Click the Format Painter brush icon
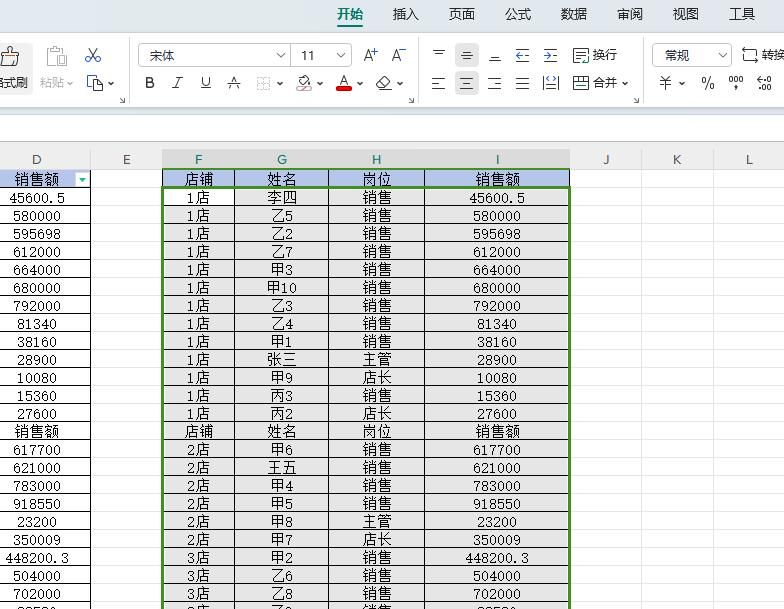 10,56
